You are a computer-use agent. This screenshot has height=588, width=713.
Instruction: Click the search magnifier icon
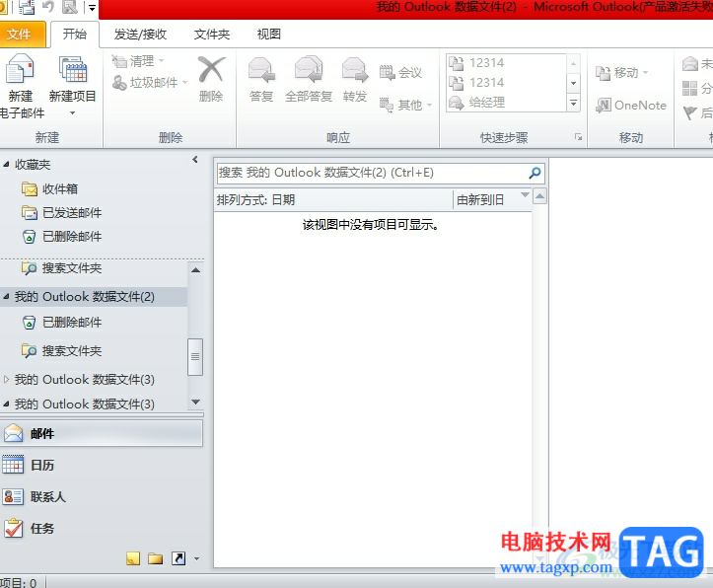[x=535, y=173]
